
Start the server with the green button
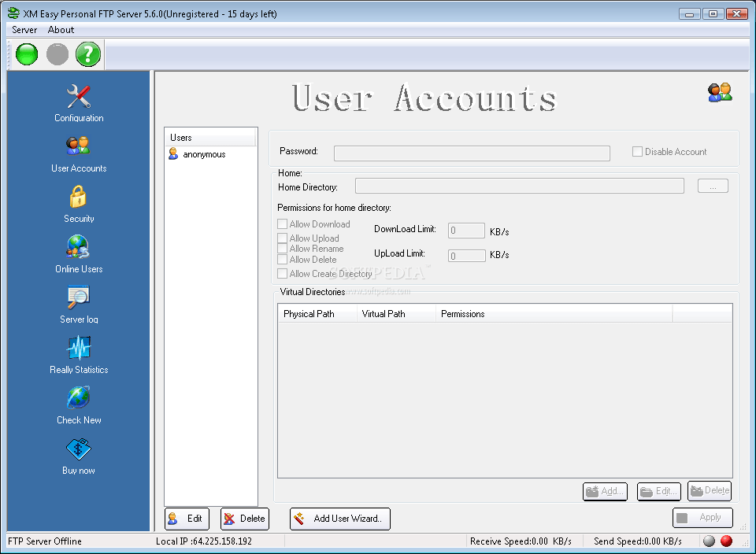pos(27,54)
